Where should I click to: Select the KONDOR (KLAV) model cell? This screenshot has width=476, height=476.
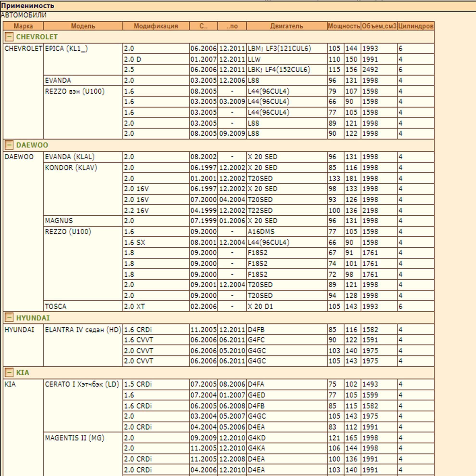(x=71, y=168)
